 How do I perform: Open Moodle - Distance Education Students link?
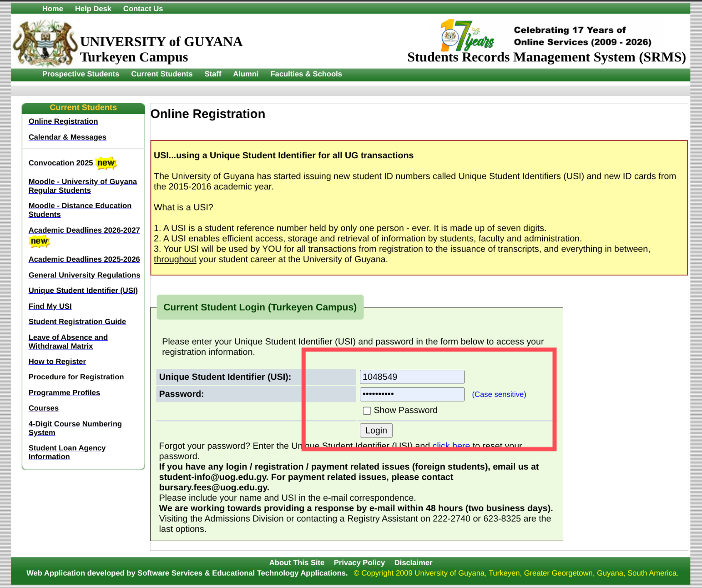(80, 210)
